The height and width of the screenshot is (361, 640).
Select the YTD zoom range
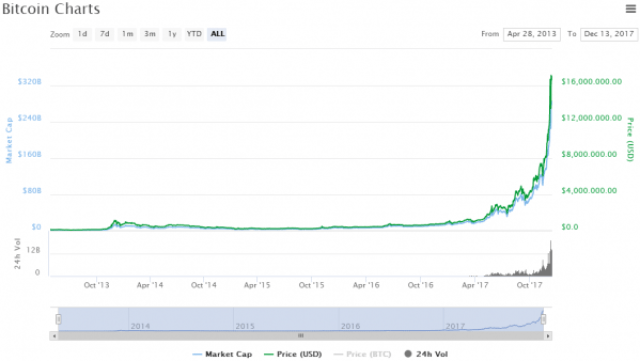pyautogui.click(x=194, y=34)
